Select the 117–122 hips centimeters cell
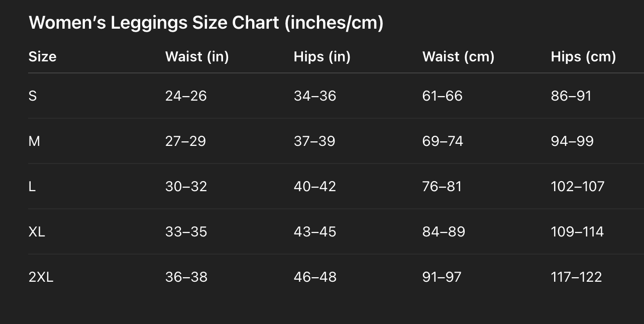The height and width of the screenshot is (324, 644). coord(576,277)
